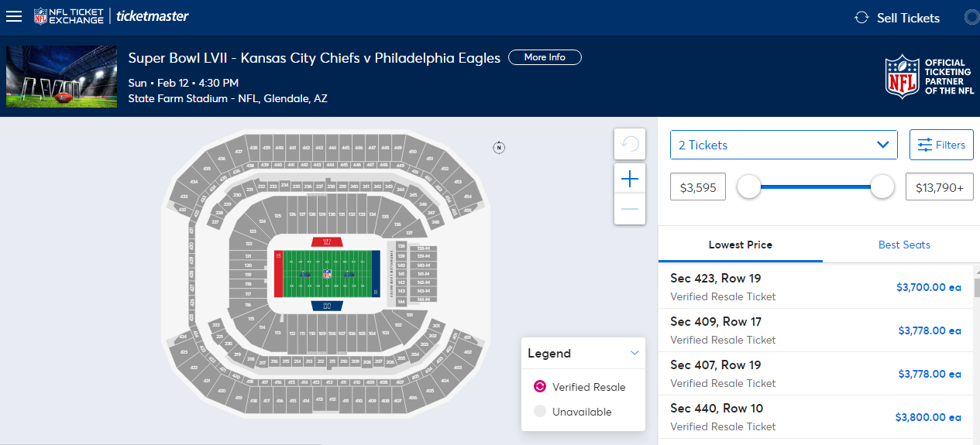The image size is (980, 445).
Task: Open the Filters panel
Action: [x=941, y=145]
